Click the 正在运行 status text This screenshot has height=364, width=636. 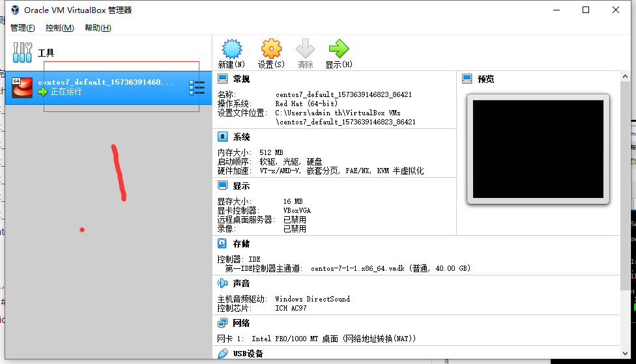(66, 92)
